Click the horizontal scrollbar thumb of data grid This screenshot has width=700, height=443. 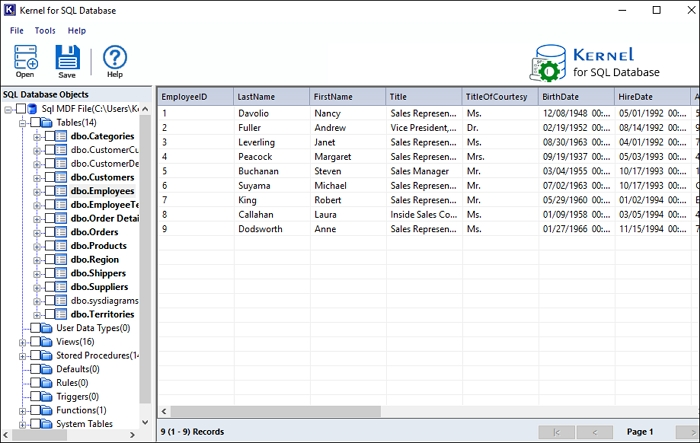276,411
